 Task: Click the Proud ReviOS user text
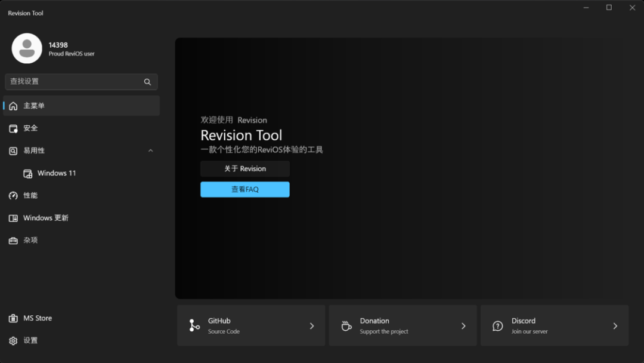click(x=72, y=54)
